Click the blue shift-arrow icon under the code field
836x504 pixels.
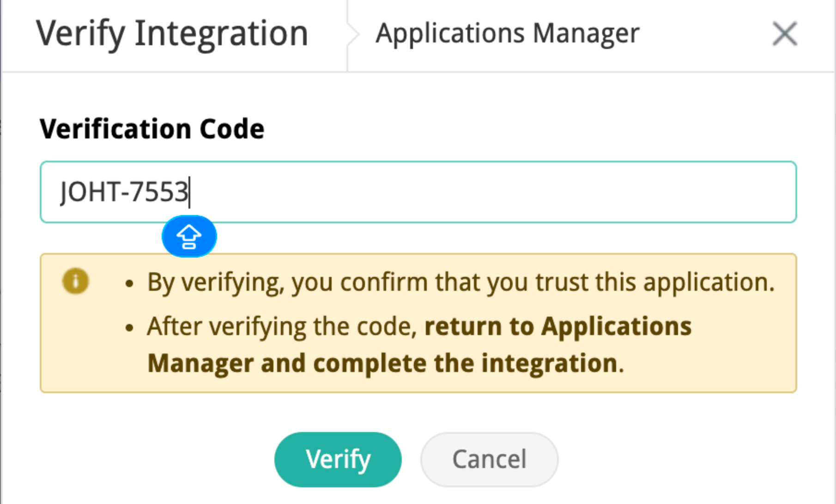click(x=189, y=236)
